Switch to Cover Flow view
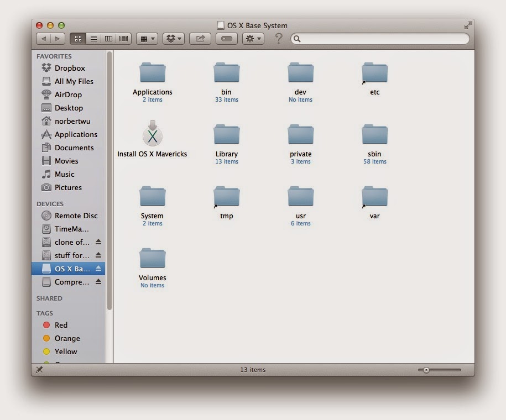The height and width of the screenshot is (420, 506). pos(123,39)
